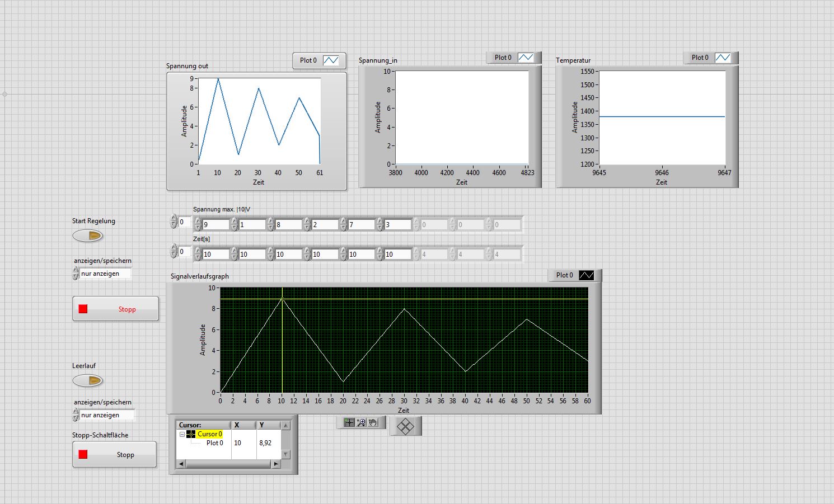Open 'nur anzeigen' ring below Leerlauf
834x504 pixels.
(107, 415)
